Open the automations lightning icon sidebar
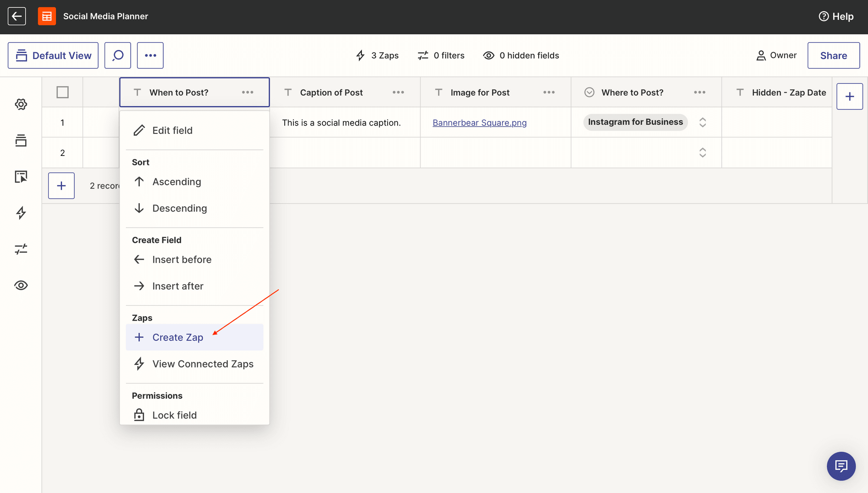The image size is (868, 493). click(x=21, y=212)
